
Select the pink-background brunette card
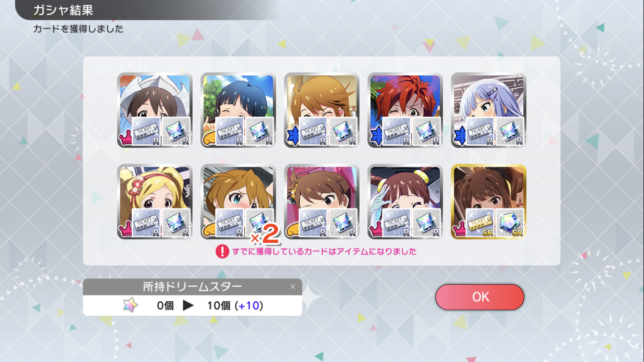[322, 202]
